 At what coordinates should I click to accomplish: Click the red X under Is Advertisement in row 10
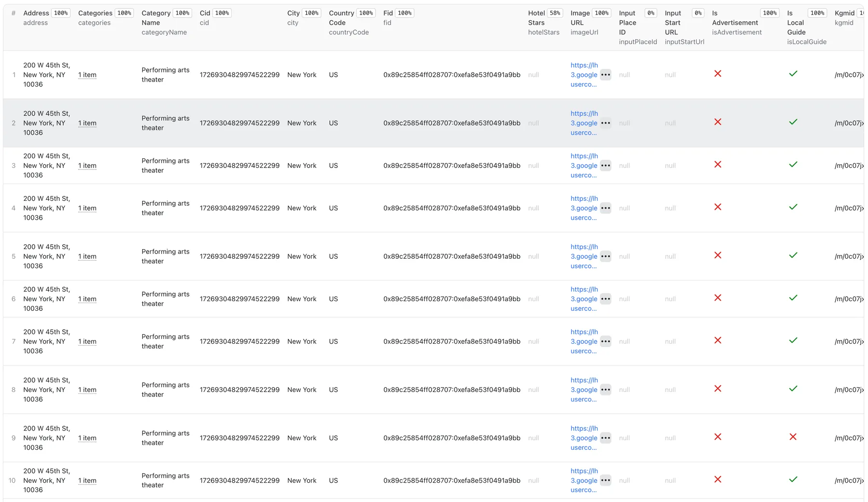coord(718,479)
